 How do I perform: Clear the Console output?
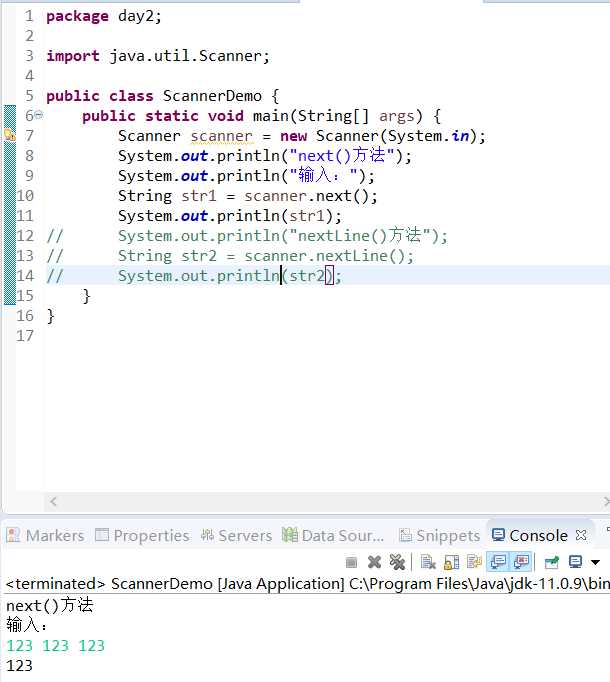[428, 562]
